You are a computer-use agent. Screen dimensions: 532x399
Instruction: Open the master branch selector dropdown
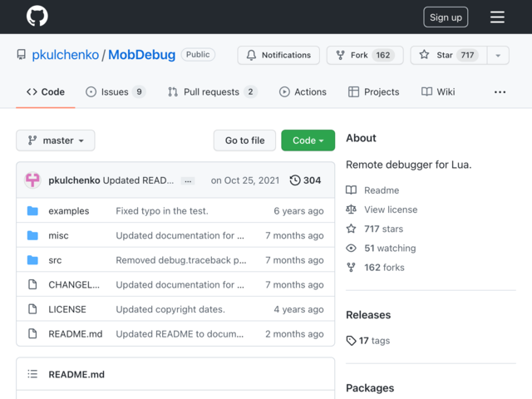pyautogui.click(x=56, y=140)
